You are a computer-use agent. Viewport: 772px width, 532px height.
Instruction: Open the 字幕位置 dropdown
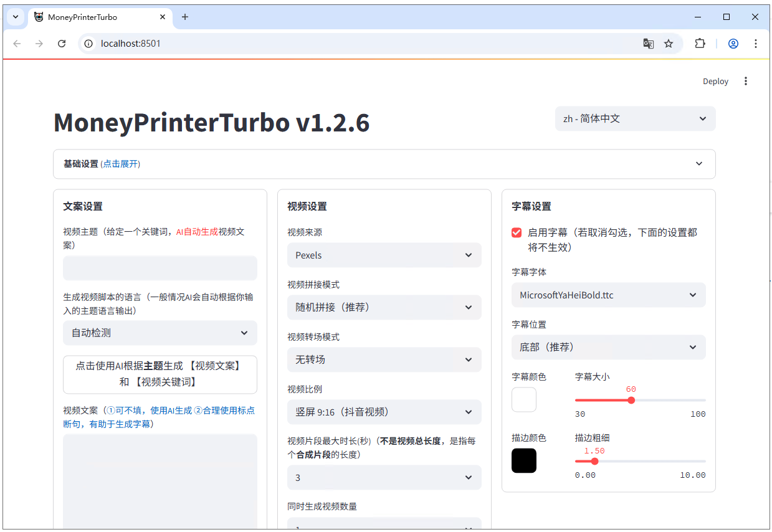click(x=608, y=347)
